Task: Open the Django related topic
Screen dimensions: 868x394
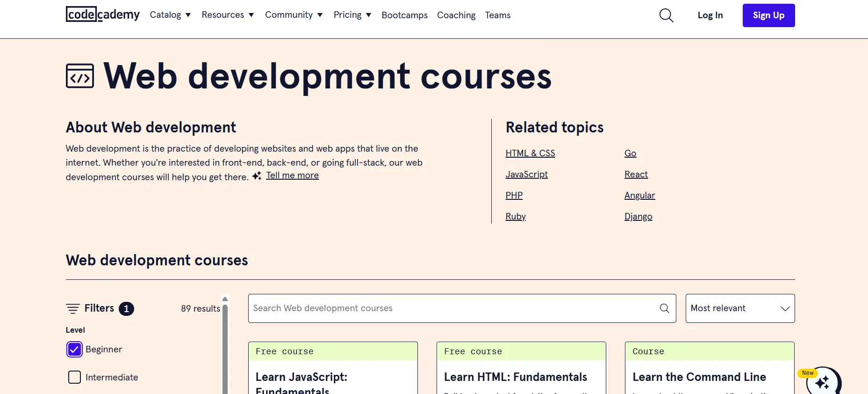Action: (638, 217)
